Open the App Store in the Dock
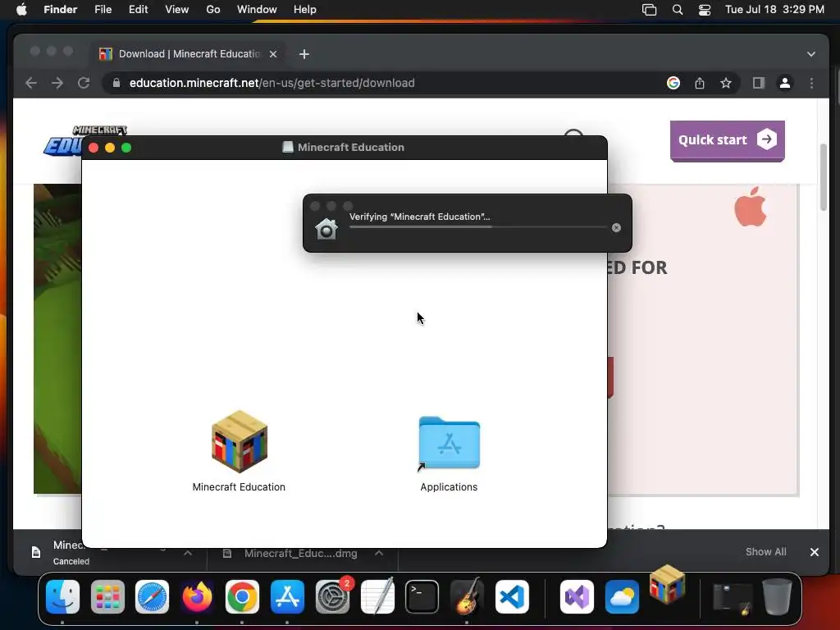 tap(287, 596)
